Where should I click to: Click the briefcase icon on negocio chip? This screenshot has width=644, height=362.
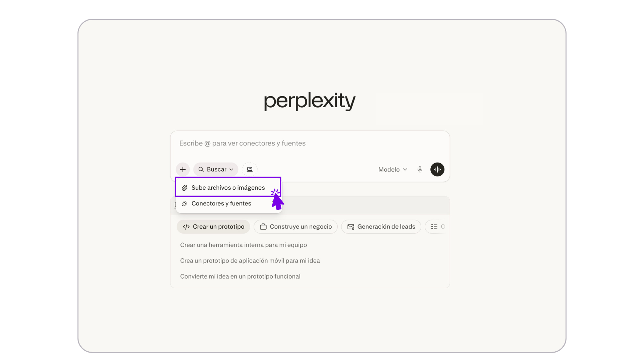pyautogui.click(x=263, y=227)
